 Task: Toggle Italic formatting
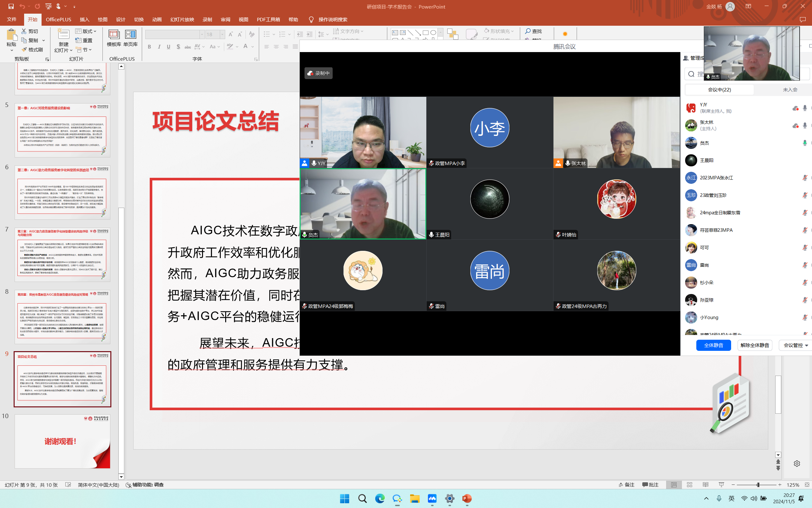[x=159, y=47]
